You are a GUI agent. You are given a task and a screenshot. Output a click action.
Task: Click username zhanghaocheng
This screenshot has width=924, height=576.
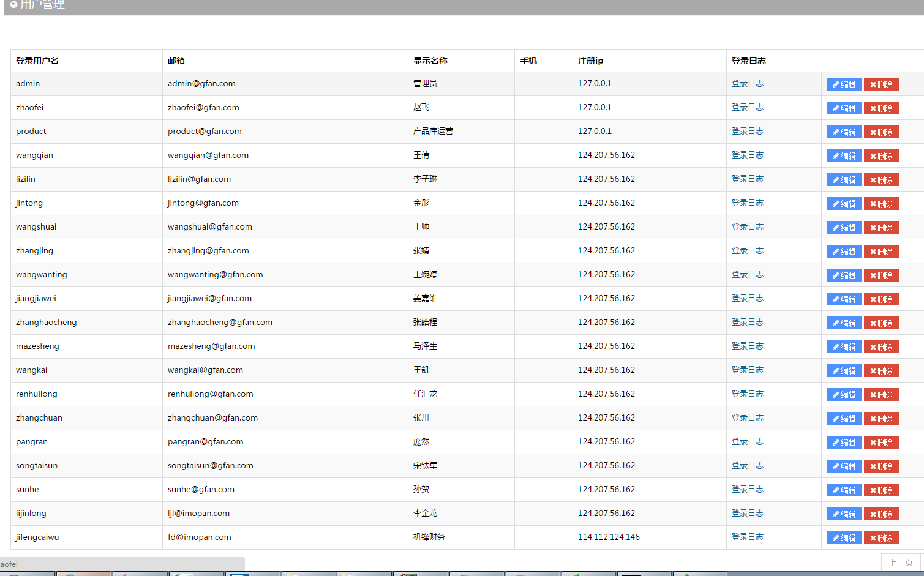point(47,322)
